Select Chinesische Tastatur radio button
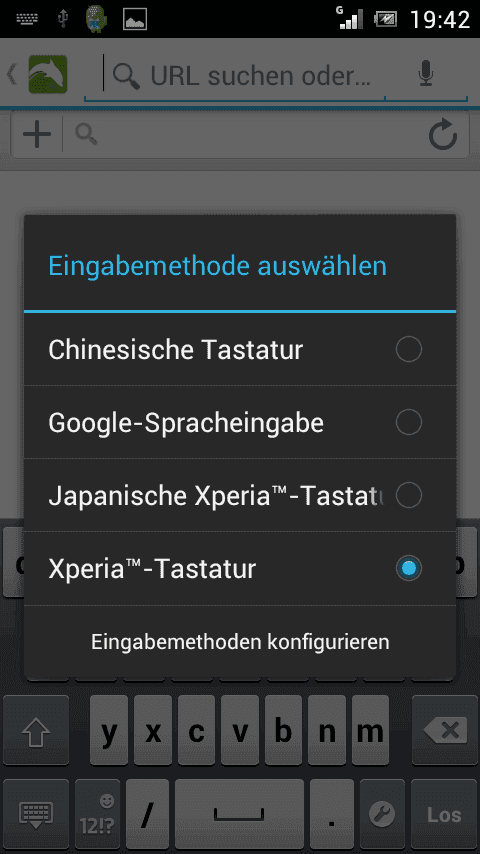This screenshot has width=480, height=854. pos(409,349)
